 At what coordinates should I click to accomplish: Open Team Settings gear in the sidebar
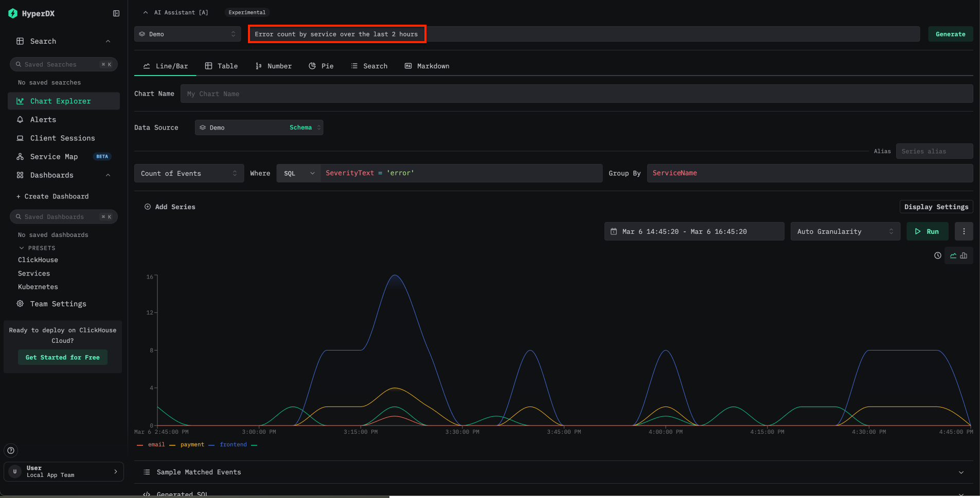(58, 304)
